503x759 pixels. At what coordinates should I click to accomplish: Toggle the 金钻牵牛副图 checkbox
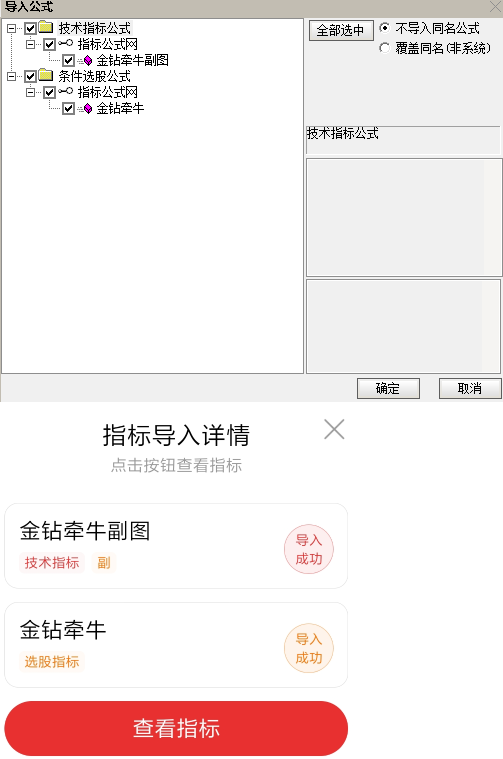point(68,61)
